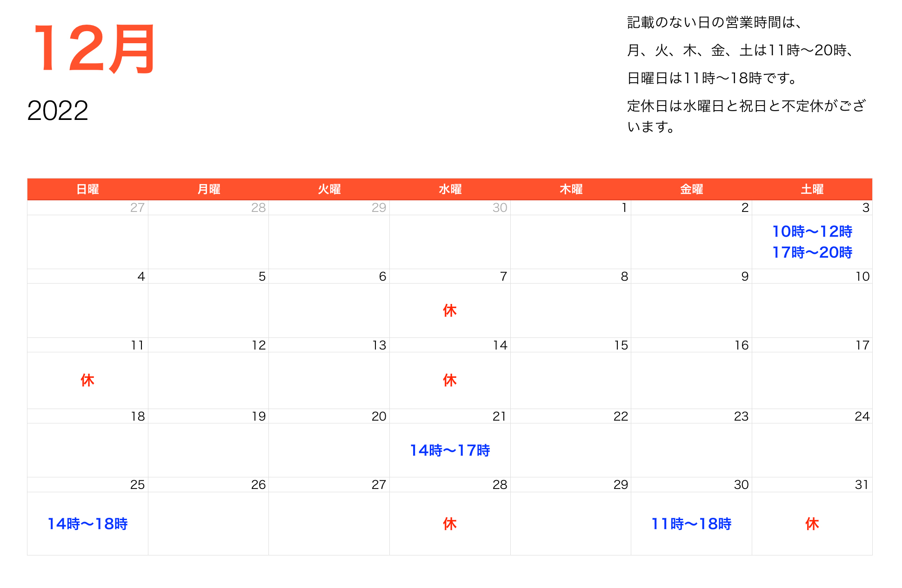Click date number 24
Image resolution: width=902 pixels, height=588 pixels.
(x=862, y=416)
